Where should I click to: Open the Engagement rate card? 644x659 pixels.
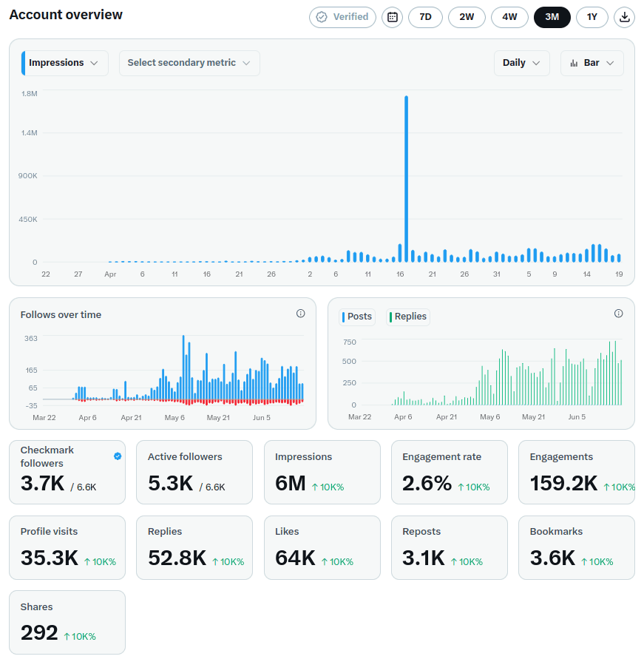coord(450,472)
